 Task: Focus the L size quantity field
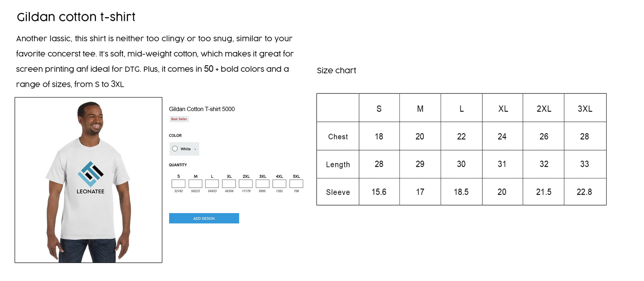212,184
